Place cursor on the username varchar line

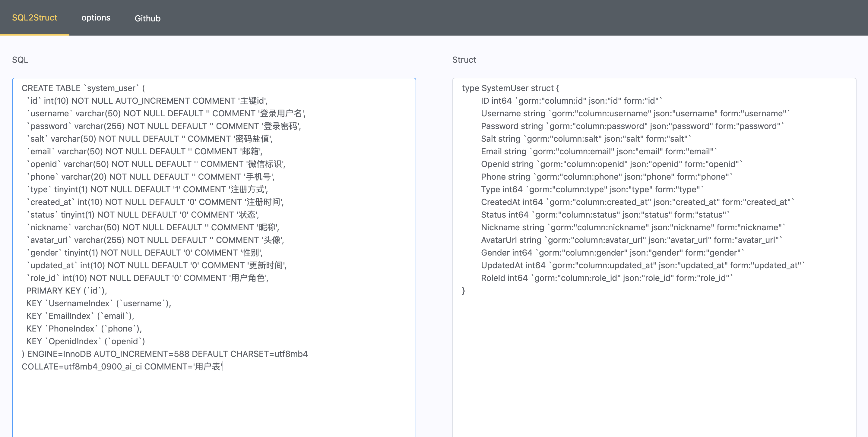click(x=166, y=113)
